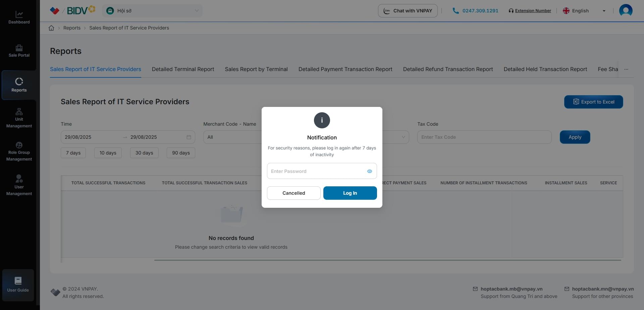
Task: Click the Cancelled button in dialog
Action: (x=293, y=193)
